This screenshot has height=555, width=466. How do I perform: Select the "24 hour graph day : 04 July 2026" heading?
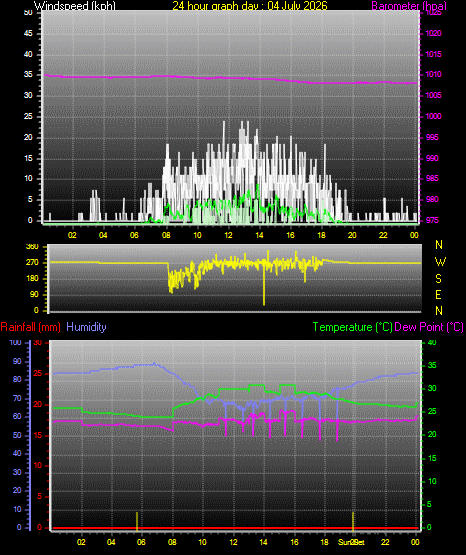(250, 6)
